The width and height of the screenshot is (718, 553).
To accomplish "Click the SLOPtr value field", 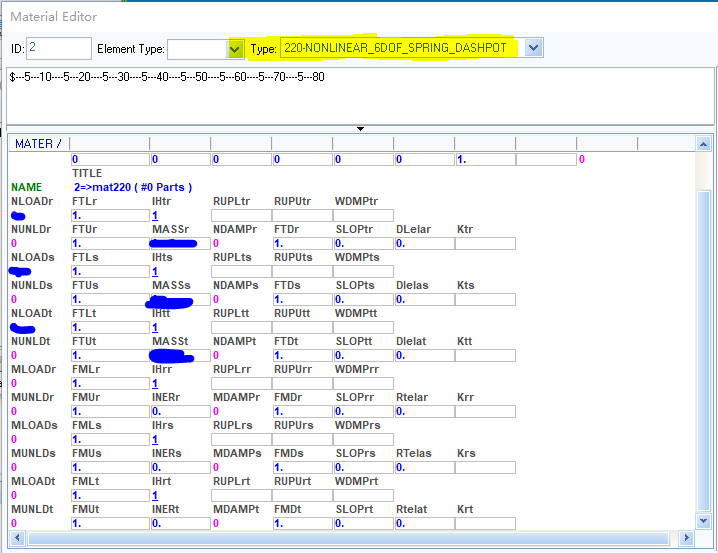I will click(363, 244).
